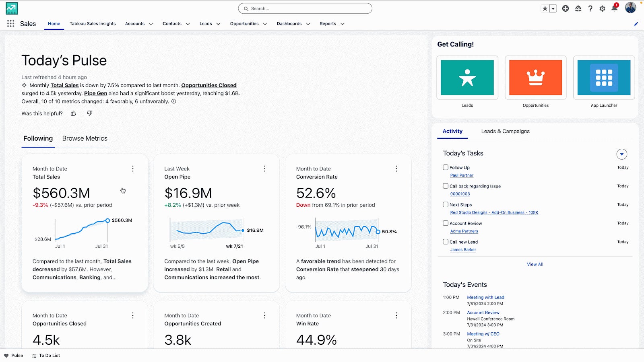Switch to the Browse Metrics tab
The height and width of the screenshot is (362, 644).
[85, 138]
